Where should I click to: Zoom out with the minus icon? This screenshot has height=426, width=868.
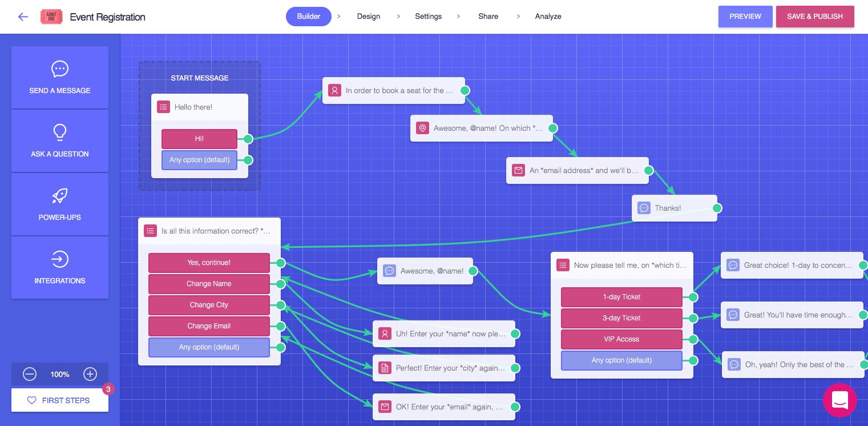click(x=30, y=374)
